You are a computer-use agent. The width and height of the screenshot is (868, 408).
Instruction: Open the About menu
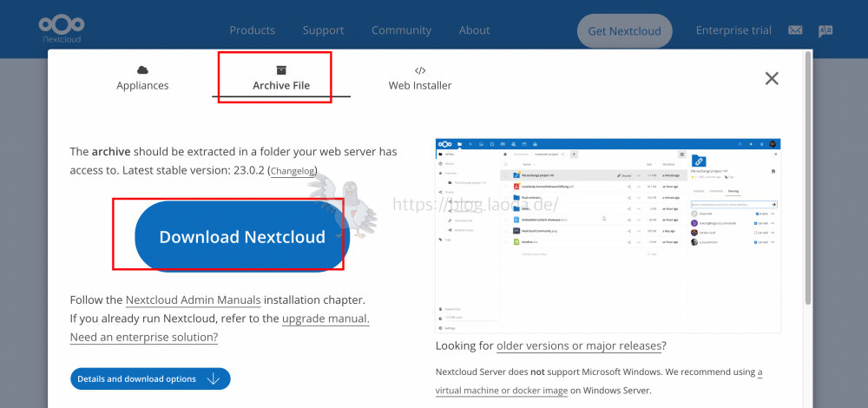(x=475, y=30)
